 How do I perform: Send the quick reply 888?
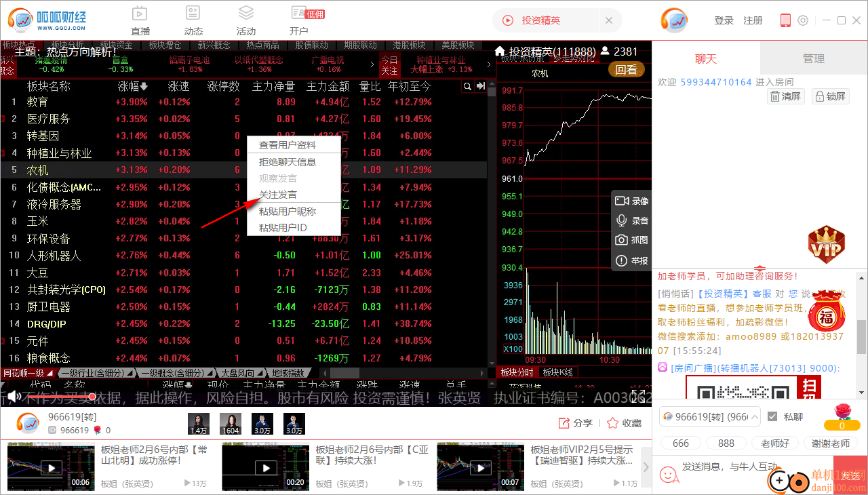726,443
